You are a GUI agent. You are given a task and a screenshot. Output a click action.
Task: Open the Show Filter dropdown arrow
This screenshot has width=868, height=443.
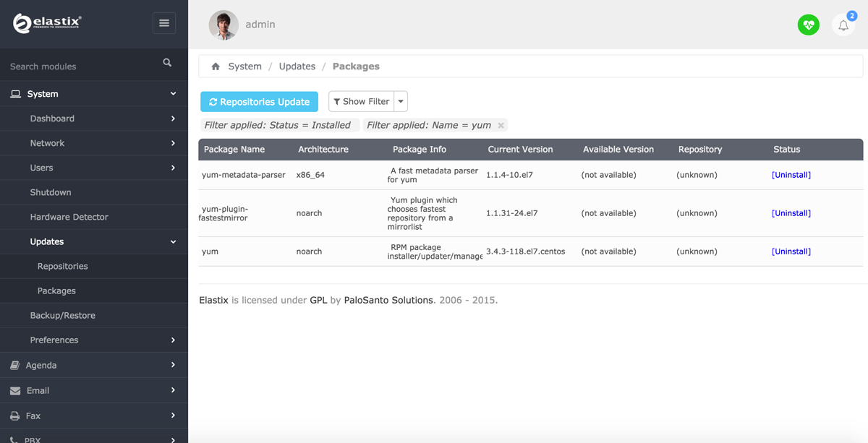(x=401, y=102)
